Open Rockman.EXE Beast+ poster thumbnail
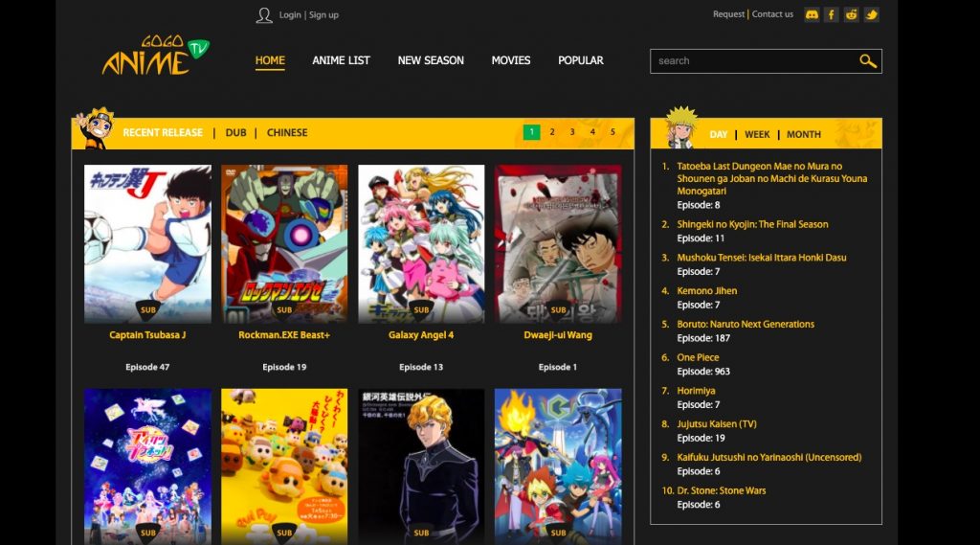The width and height of the screenshot is (980, 545). click(284, 244)
